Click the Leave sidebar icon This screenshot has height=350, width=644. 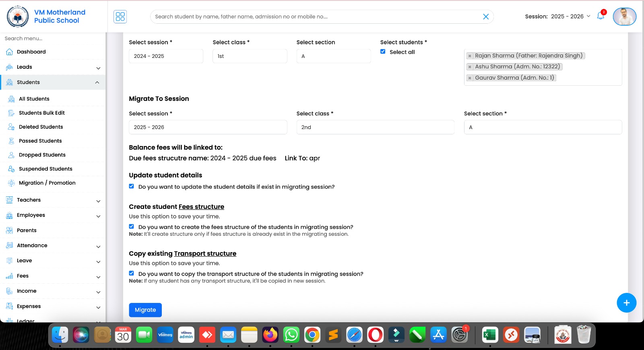tap(10, 261)
